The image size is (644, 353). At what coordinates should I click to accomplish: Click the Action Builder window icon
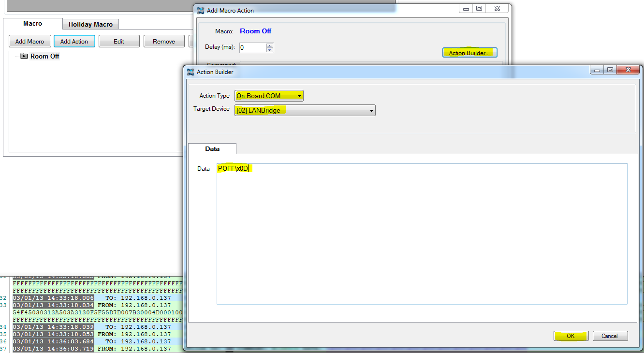tap(190, 71)
